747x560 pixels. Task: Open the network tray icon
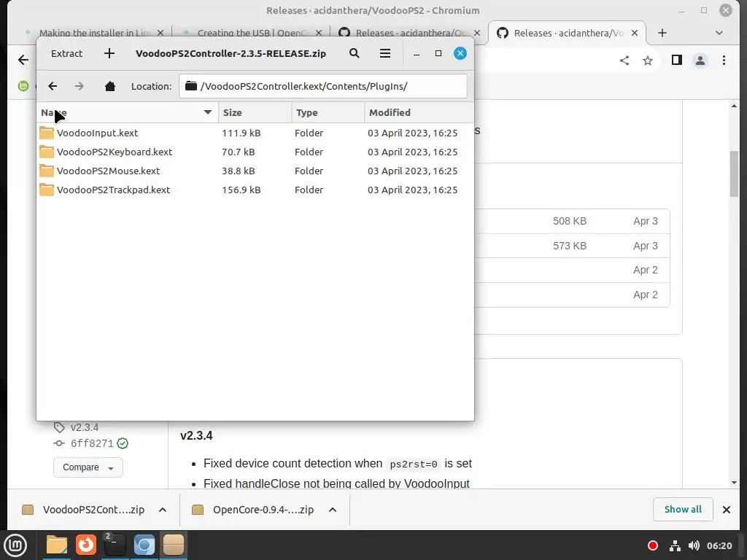click(675, 545)
